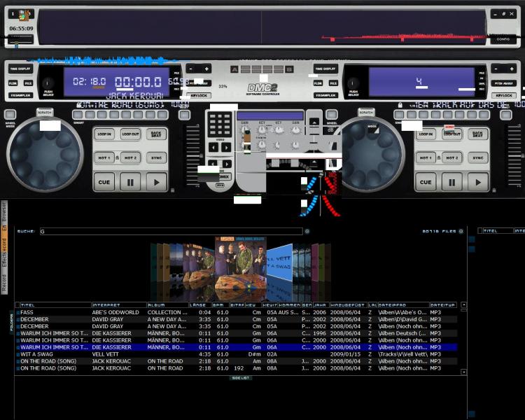Viewport: 525px width, 420px height.
Task: Click the FLDR button on the left deck
Action: (13, 83)
